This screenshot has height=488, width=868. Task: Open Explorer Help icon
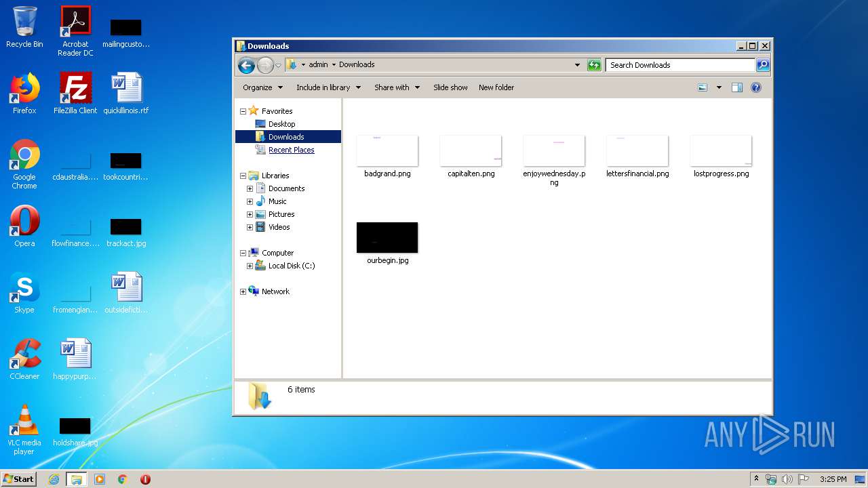click(756, 87)
